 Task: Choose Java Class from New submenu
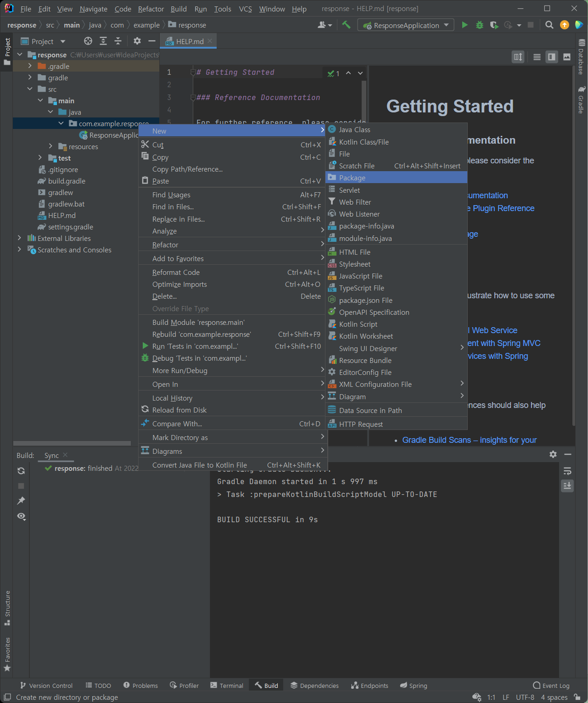(x=397, y=129)
